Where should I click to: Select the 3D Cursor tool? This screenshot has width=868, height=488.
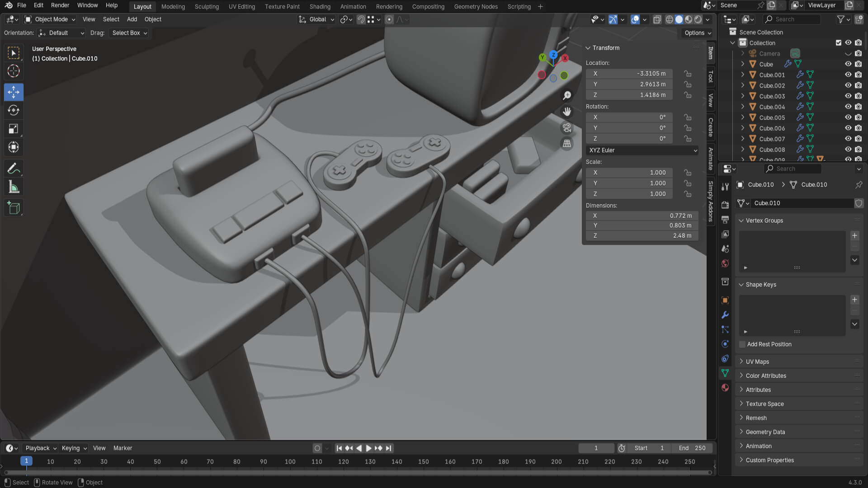[14, 71]
